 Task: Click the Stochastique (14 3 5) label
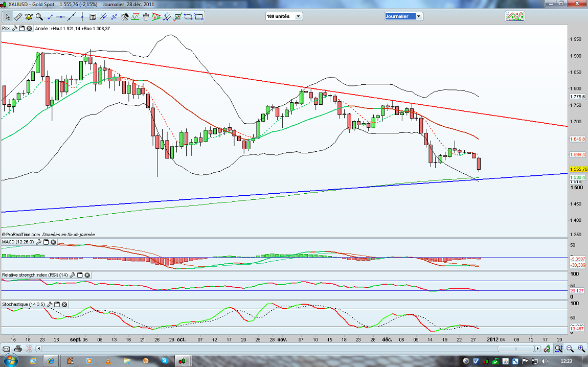(24, 305)
